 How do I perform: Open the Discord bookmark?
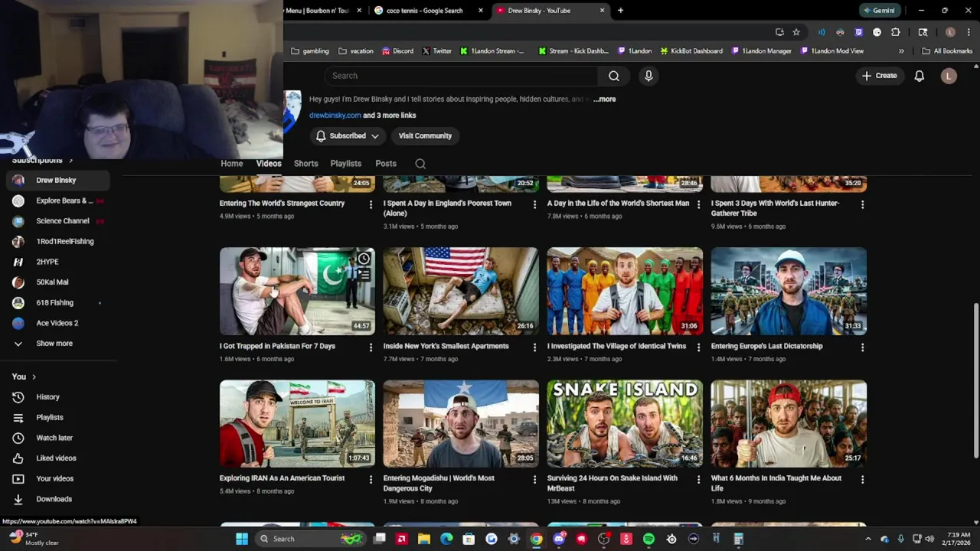pos(397,51)
